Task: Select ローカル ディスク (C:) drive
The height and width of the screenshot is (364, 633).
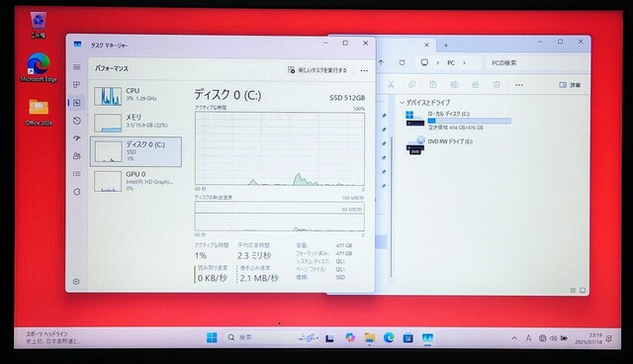Action: pos(458,121)
